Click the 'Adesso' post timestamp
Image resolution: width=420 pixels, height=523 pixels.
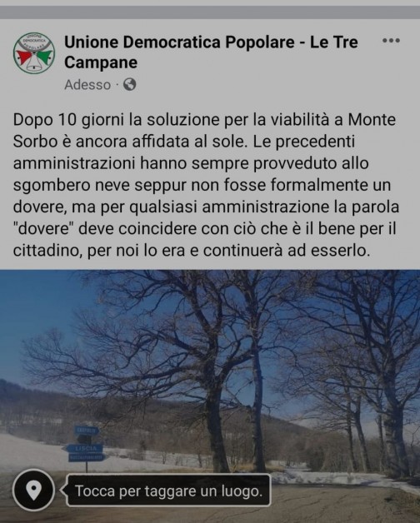[x=87, y=85]
